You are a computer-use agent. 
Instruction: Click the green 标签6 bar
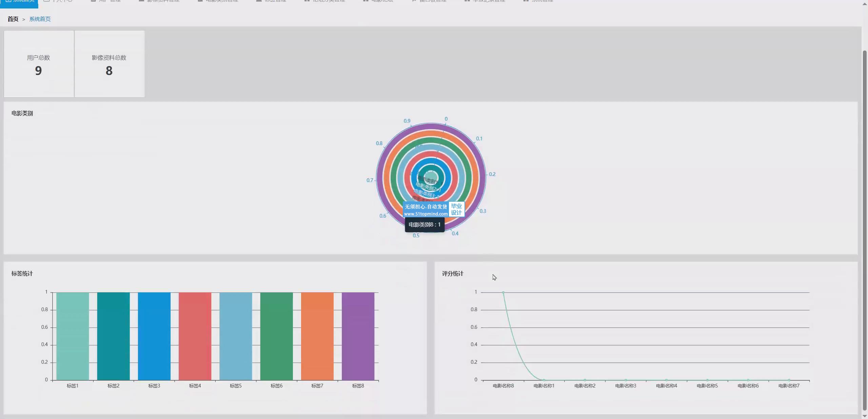click(276, 336)
